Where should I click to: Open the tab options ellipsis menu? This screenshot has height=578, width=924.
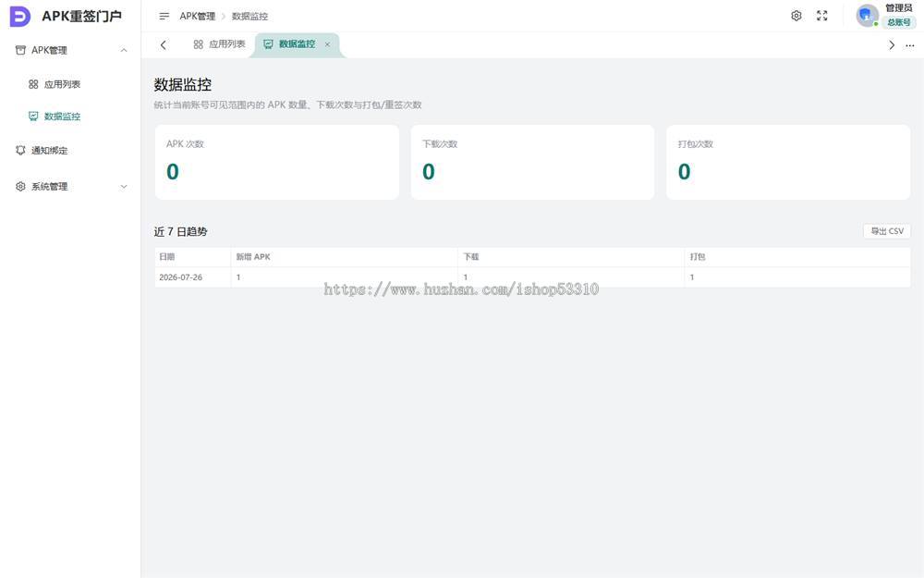[x=910, y=45]
